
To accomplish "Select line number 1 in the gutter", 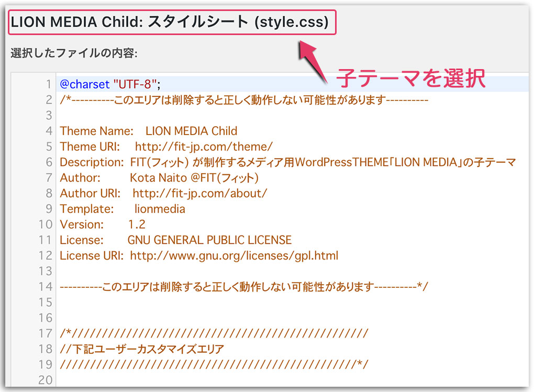I will tap(49, 84).
